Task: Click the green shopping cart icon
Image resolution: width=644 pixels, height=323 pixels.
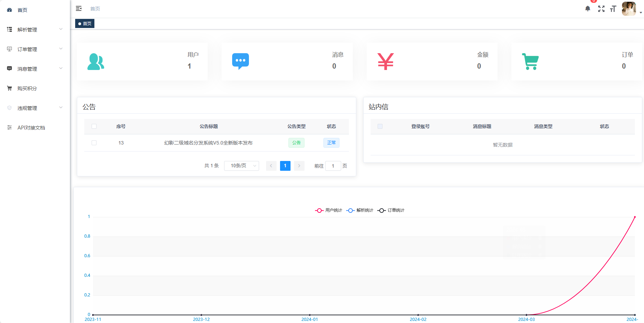Action: click(x=530, y=62)
